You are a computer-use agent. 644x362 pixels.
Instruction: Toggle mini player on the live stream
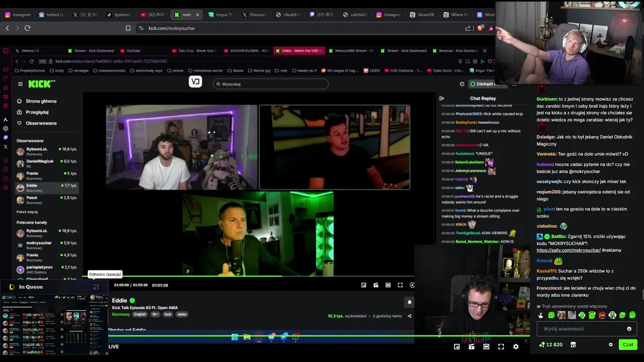pos(457,346)
